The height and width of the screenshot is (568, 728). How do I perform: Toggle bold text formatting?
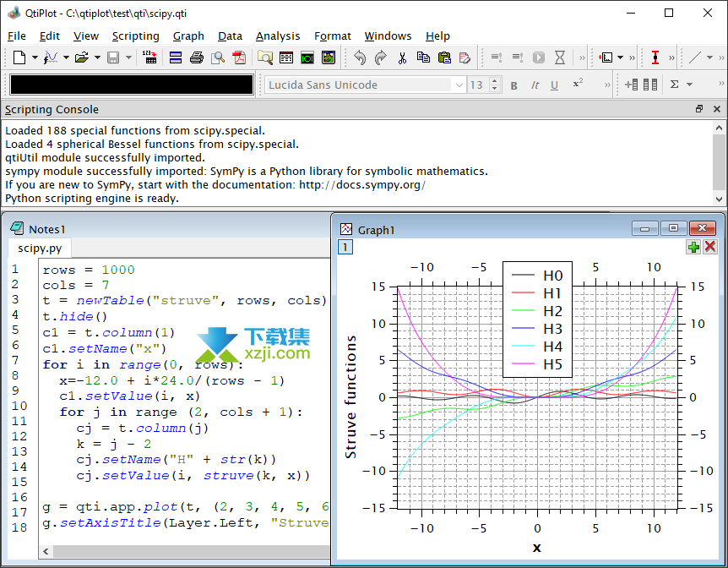513,85
